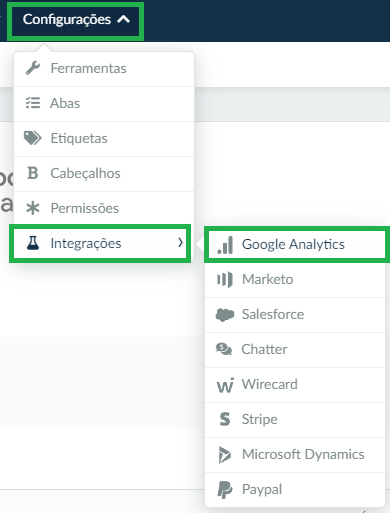Click the tags icon beside Etiquetas
The width and height of the screenshot is (390, 513).
(x=33, y=138)
